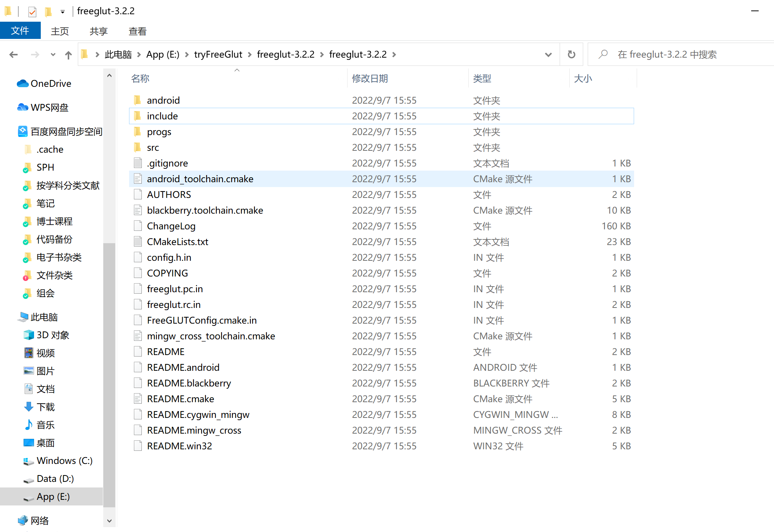Open the Customize Quick Access Toolbar dropdown

62,12
